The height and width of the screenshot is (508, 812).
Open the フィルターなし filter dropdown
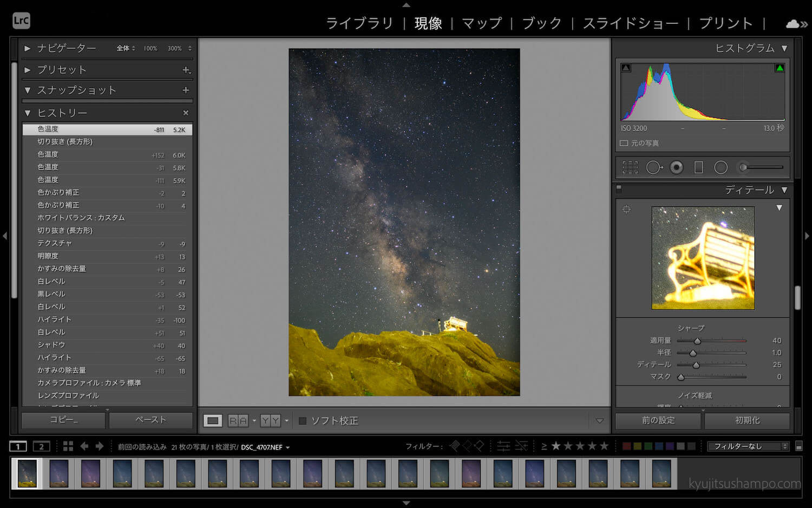(x=749, y=446)
